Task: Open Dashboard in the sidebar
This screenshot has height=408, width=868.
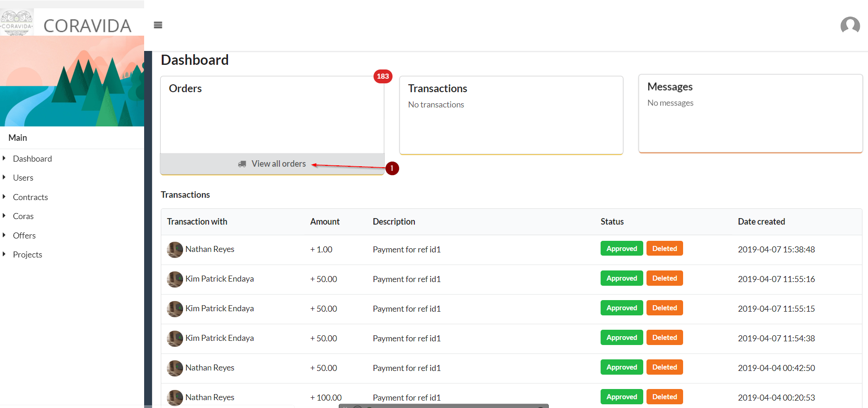Action: point(32,159)
